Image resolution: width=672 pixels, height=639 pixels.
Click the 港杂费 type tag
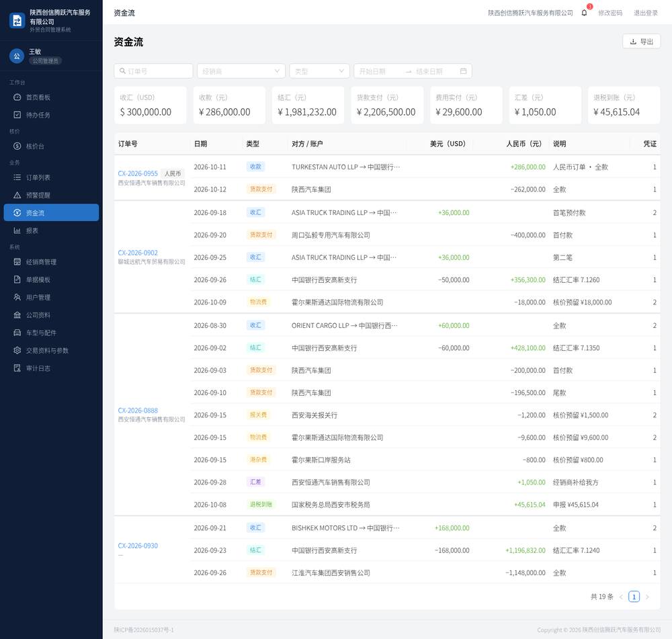tap(259, 460)
